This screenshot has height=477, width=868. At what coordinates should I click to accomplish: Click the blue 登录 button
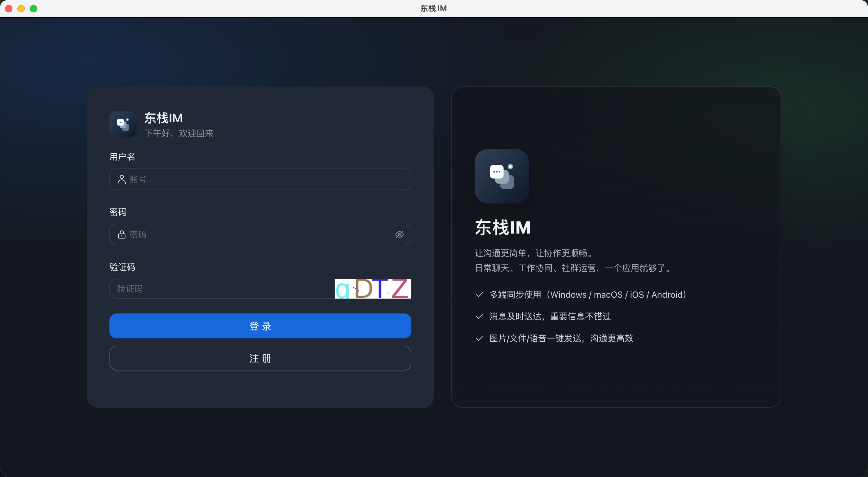pos(260,326)
